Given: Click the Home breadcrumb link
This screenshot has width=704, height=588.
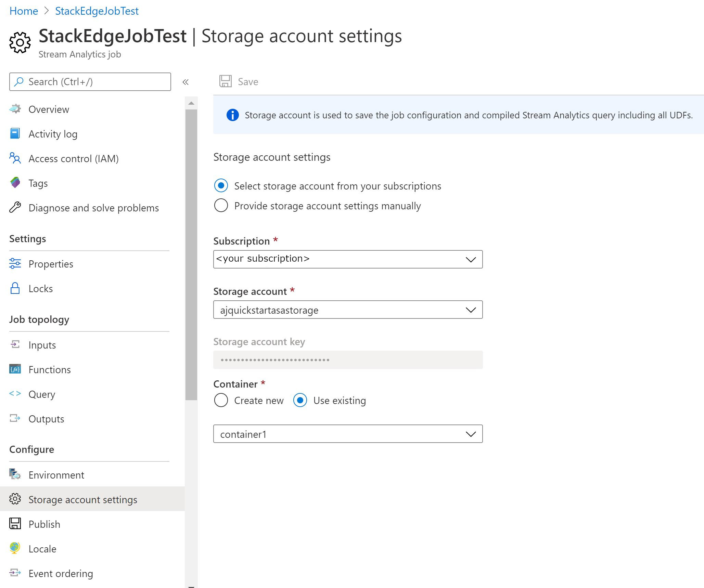Looking at the screenshot, I should click(24, 11).
